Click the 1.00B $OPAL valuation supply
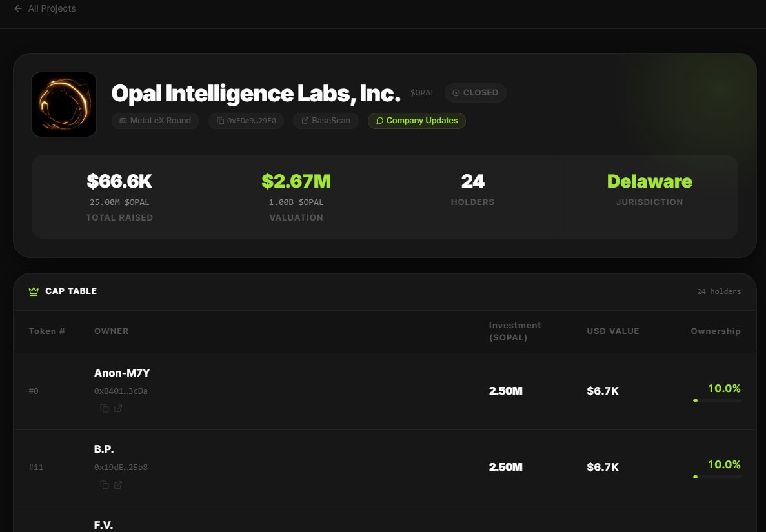This screenshot has width=766, height=532. [x=296, y=202]
